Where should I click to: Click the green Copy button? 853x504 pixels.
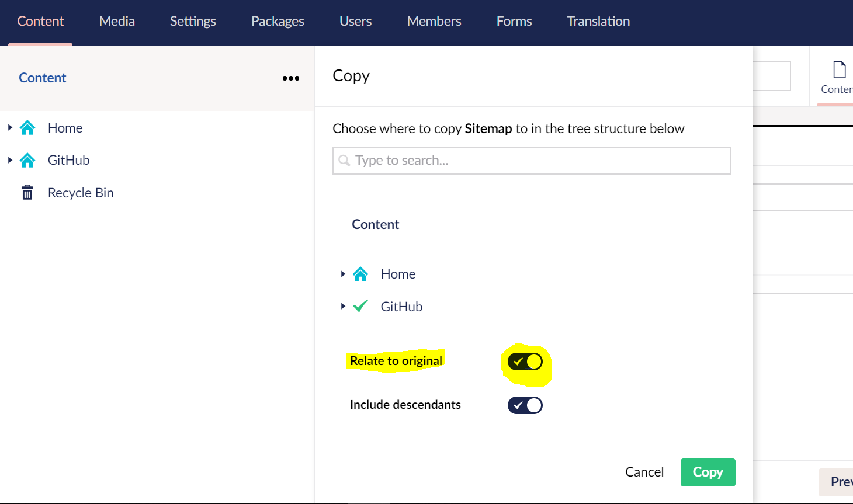click(708, 472)
